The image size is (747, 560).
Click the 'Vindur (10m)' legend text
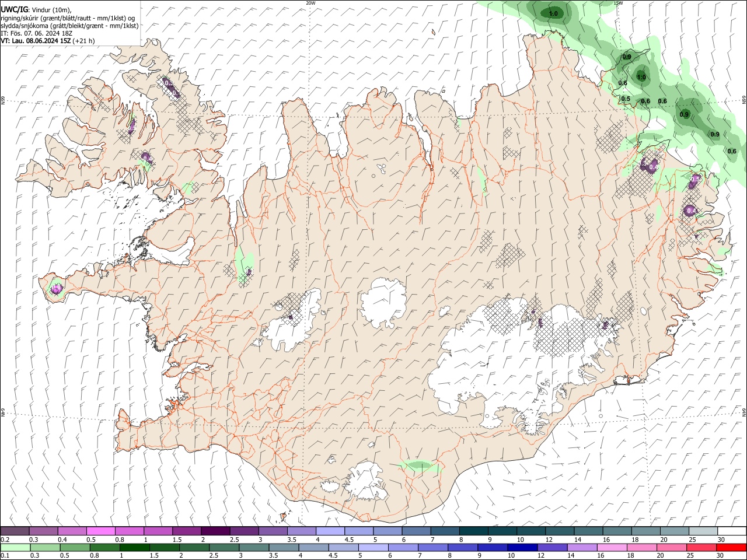(x=50, y=10)
